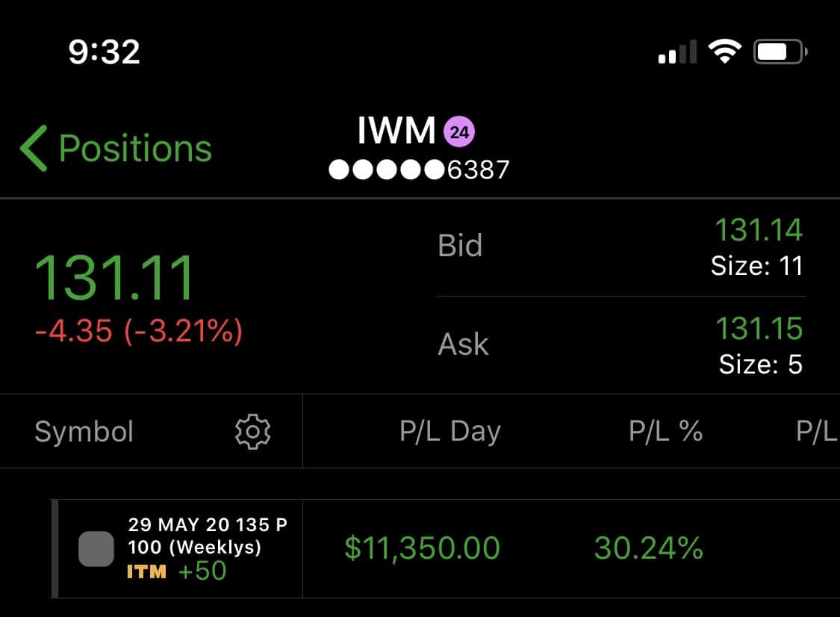Tap the P/L Day column header

[450, 432]
